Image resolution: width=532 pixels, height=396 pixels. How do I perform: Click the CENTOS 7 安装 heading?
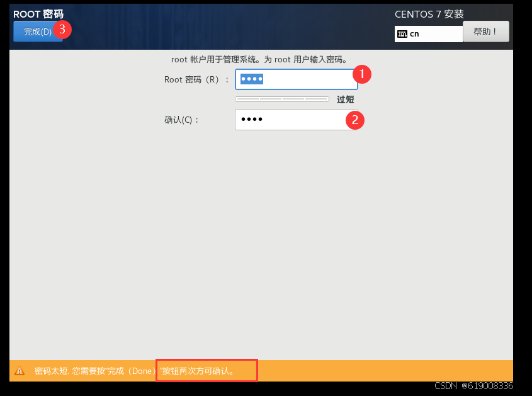[429, 14]
